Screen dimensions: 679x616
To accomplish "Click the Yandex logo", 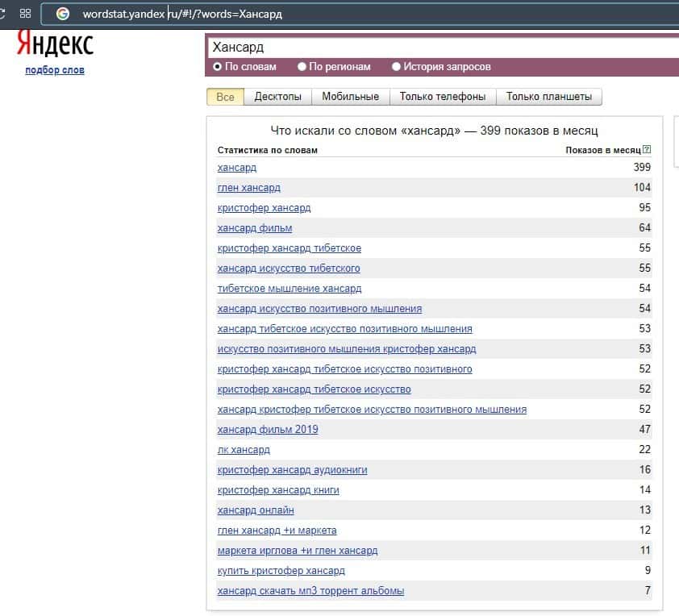I will [55, 45].
